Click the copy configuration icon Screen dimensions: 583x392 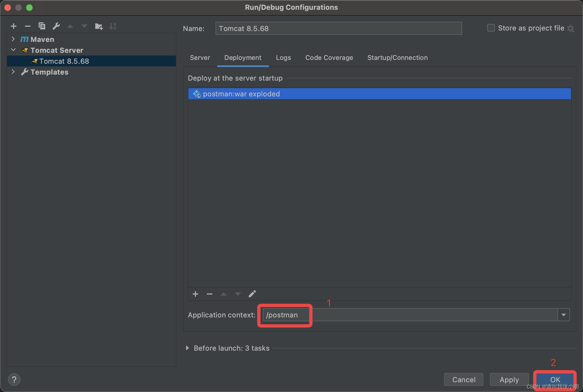pos(42,26)
